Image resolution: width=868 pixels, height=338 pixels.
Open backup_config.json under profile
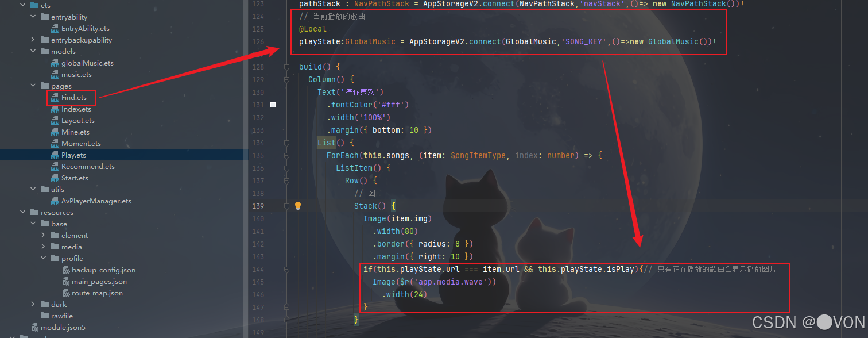(104, 270)
